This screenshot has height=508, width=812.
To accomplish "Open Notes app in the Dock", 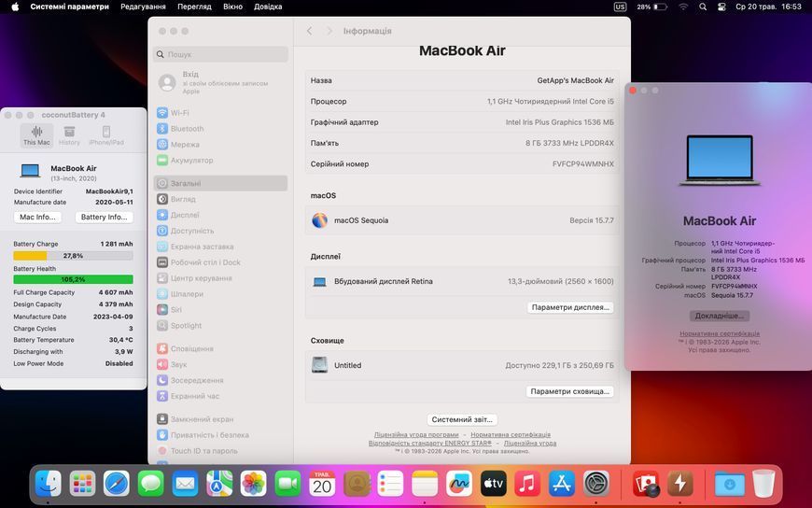I will [425, 483].
